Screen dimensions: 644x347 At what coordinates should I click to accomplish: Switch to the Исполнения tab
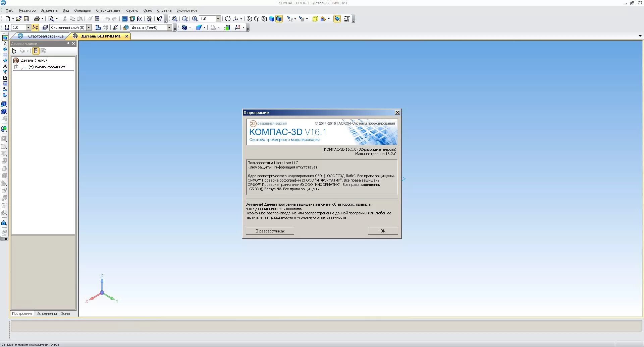pyautogui.click(x=47, y=314)
